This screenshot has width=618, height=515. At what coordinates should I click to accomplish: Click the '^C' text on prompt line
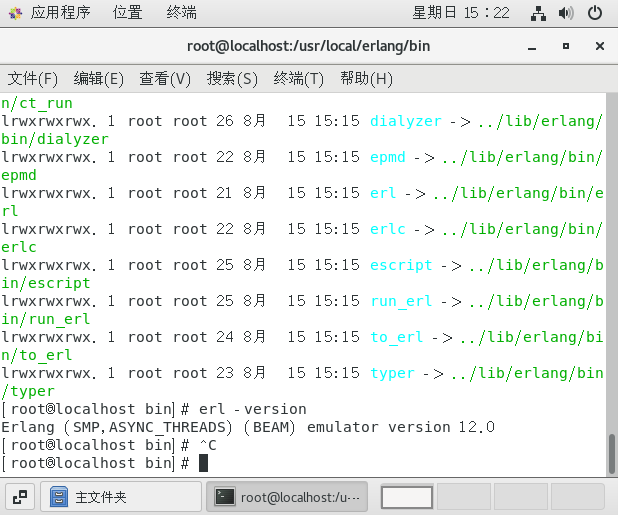pyautogui.click(x=208, y=445)
